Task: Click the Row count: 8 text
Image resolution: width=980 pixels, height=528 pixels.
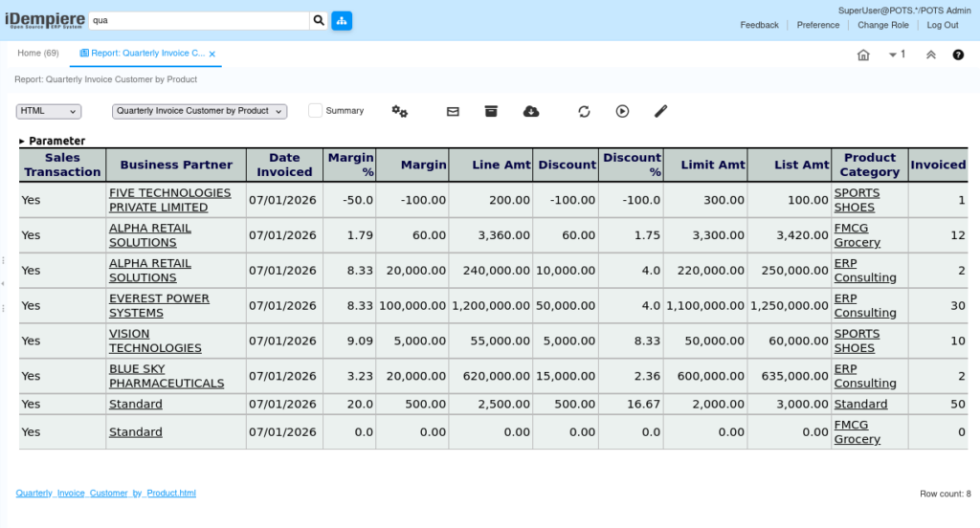Action: pos(945,494)
